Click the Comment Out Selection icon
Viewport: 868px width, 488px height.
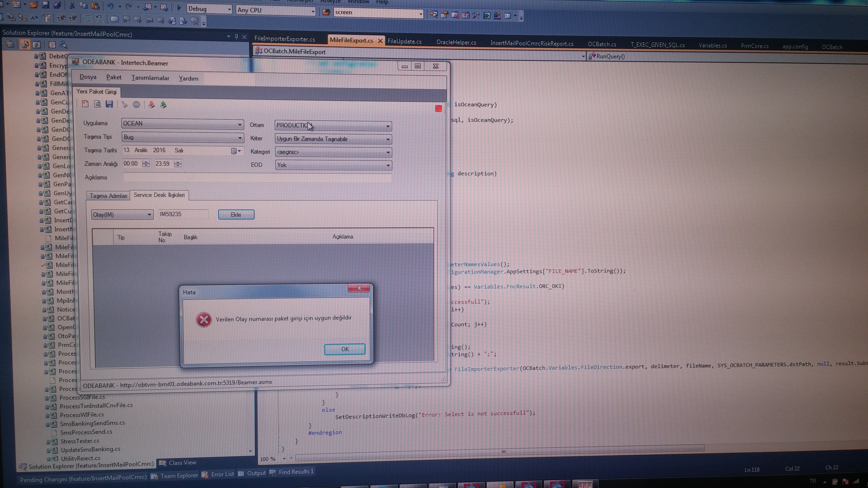coord(88,19)
